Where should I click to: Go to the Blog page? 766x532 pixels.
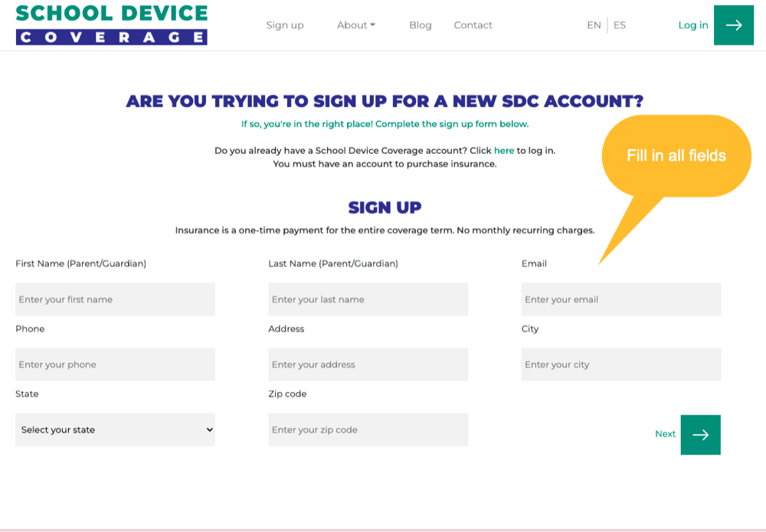(x=421, y=25)
